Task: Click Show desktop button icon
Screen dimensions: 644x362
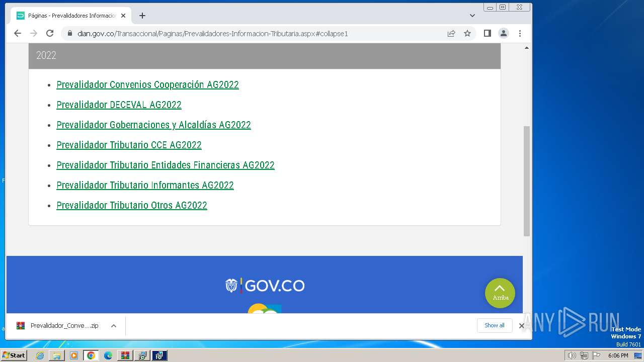Action: [638, 355]
